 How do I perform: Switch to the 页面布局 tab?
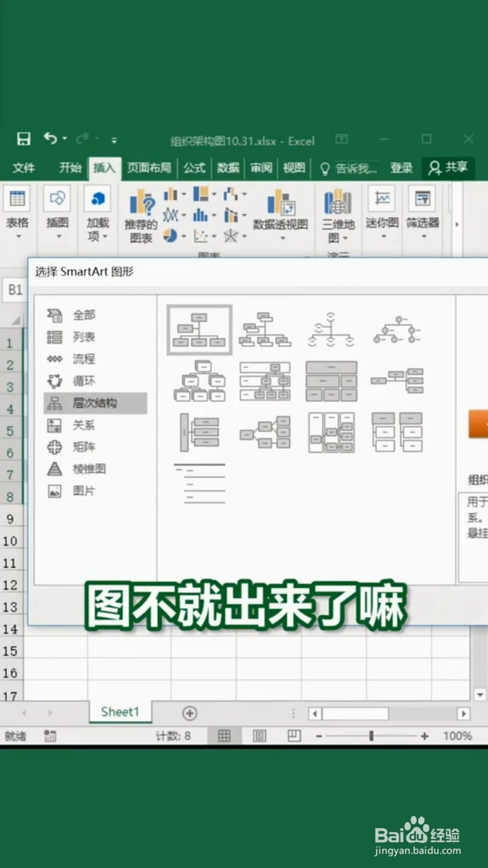point(149,168)
